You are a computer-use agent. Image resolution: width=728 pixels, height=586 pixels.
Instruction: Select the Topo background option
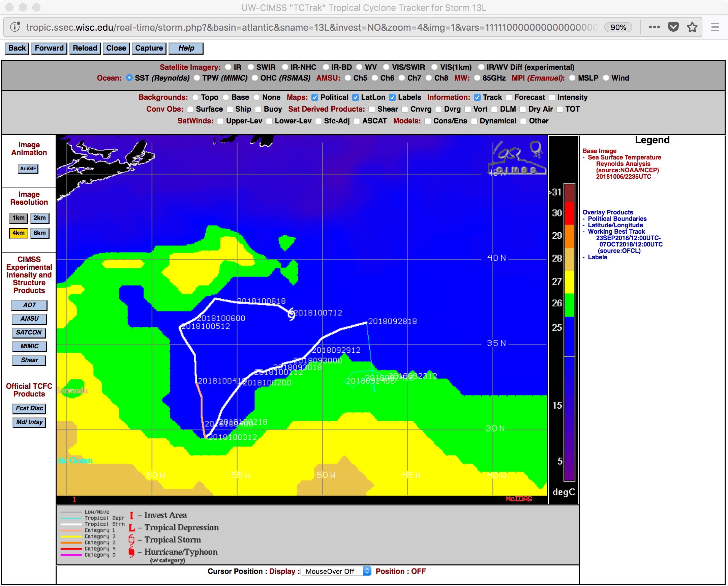[x=195, y=97]
